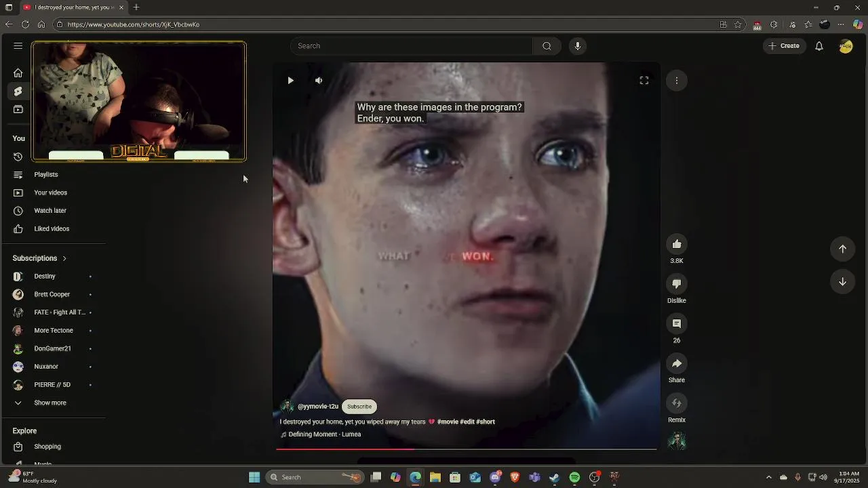Open the 26 comments panel

pos(677,324)
